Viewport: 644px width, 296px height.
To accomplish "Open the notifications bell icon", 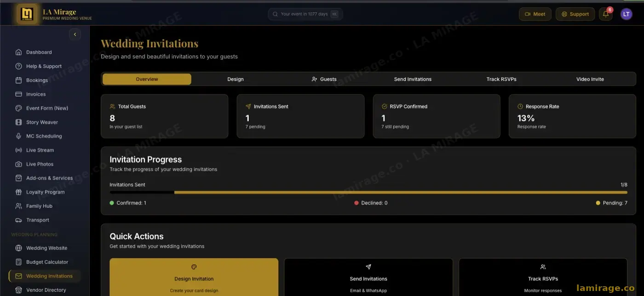I will click(x=605, y=14).
